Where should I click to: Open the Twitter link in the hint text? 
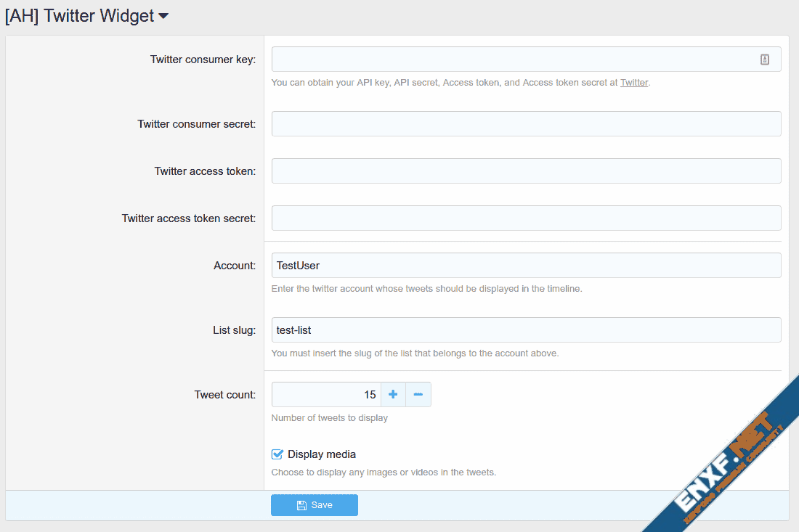pos(633,83)
